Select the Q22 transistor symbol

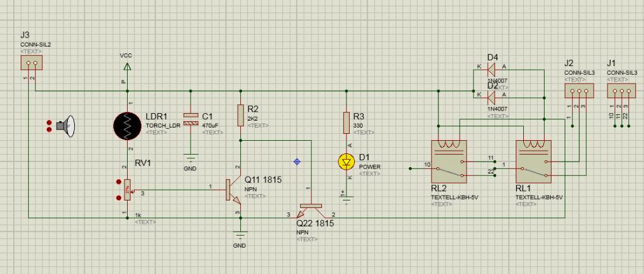pyautogui.click(x=311, y=210)
